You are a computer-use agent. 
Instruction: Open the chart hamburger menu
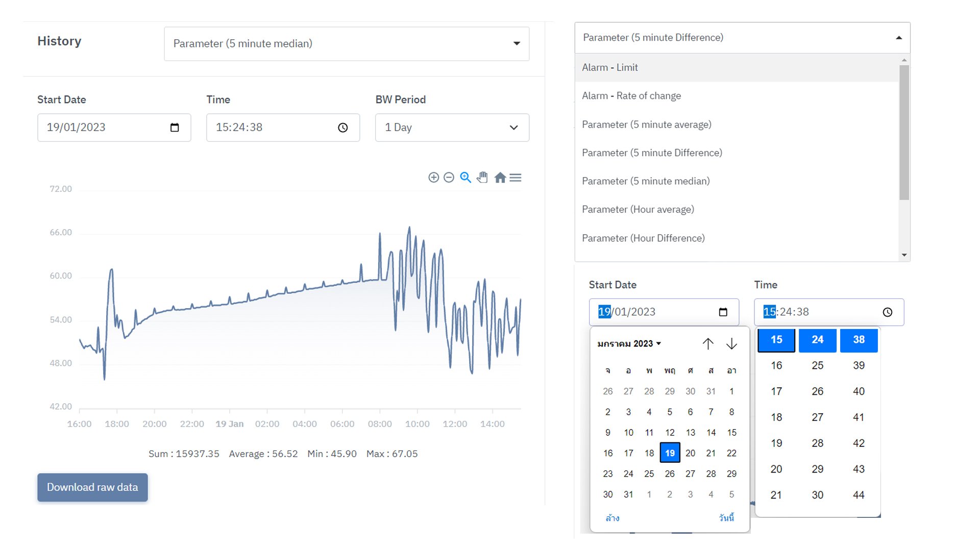pos(516,178)
